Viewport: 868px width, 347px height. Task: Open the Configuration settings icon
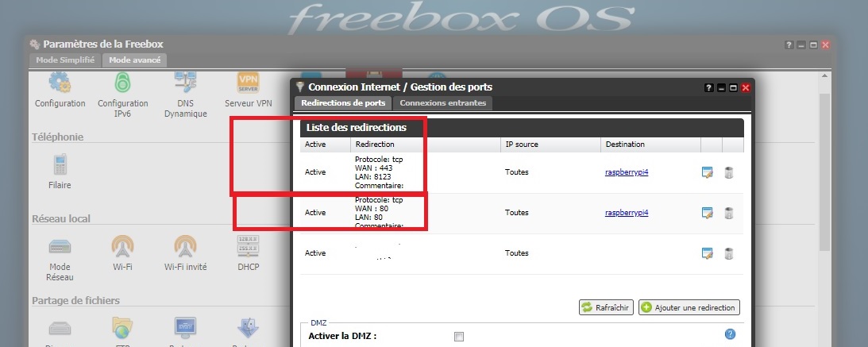(60, 84)
